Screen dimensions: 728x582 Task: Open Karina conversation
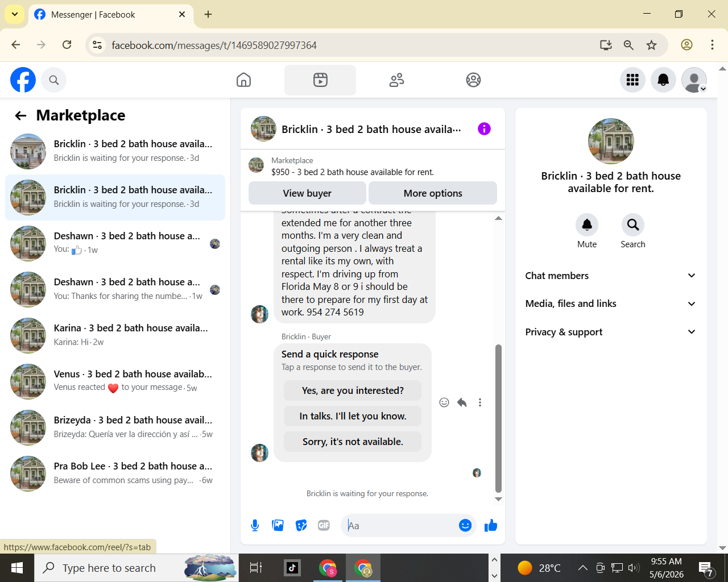pos(115,335)
